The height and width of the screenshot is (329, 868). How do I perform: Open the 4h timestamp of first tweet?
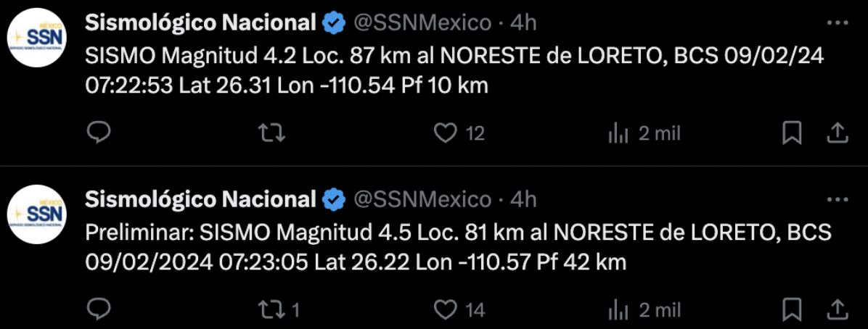click(x=523, y=23)
